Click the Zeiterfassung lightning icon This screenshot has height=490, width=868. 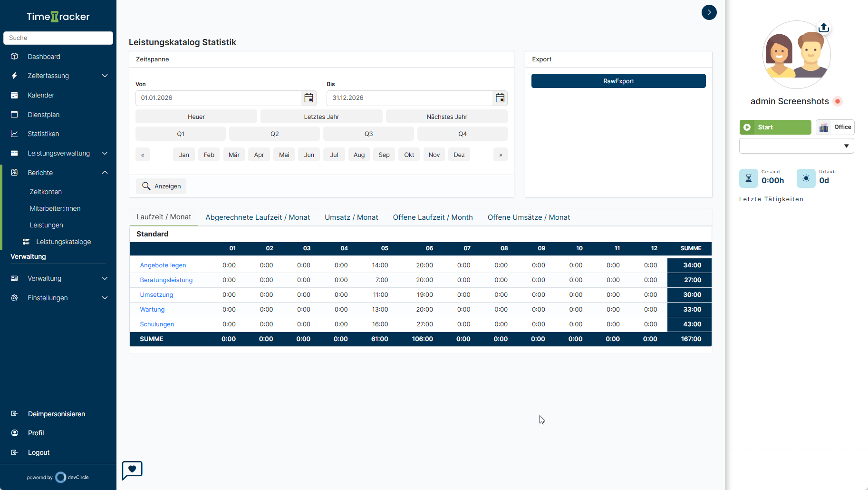pyautogui.click(x=14, y=76)
